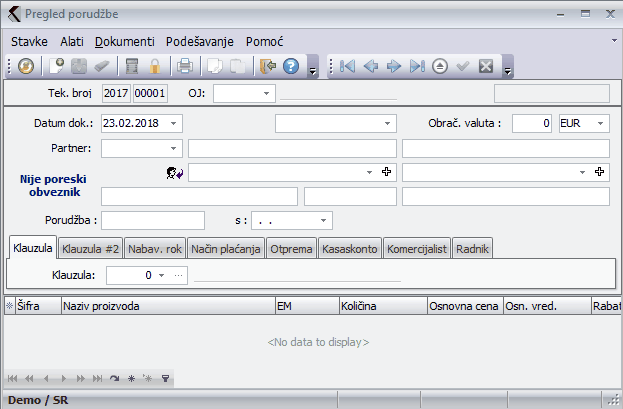623x409 pixels.
Task: Click the blue Help question mark icon
Action: tap(291, 67)
